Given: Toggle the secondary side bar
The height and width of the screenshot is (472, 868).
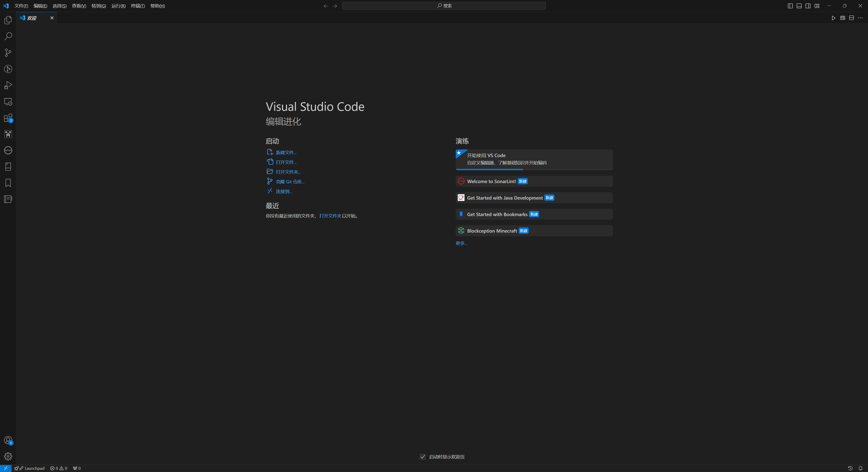Looking at the screenshot, I should [x=808, y=6].
